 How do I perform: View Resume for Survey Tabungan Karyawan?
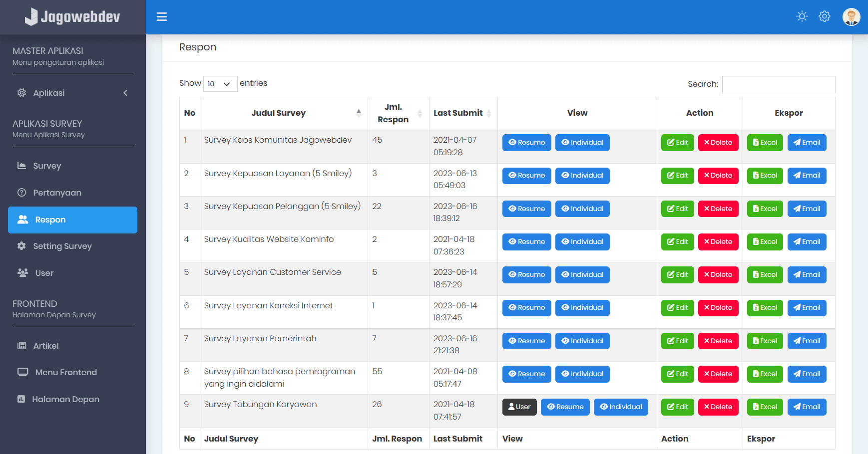pyautogui.click(x=565, y=407)
